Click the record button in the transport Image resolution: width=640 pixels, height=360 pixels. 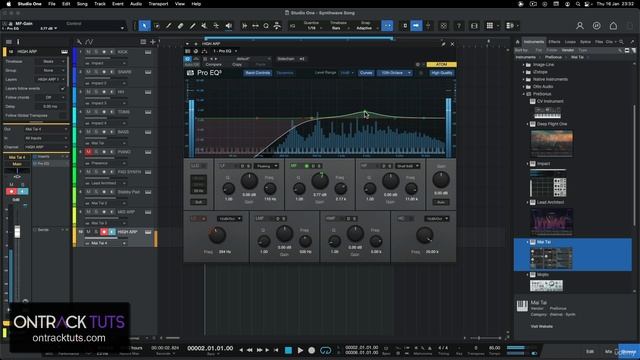pos(312,350)
